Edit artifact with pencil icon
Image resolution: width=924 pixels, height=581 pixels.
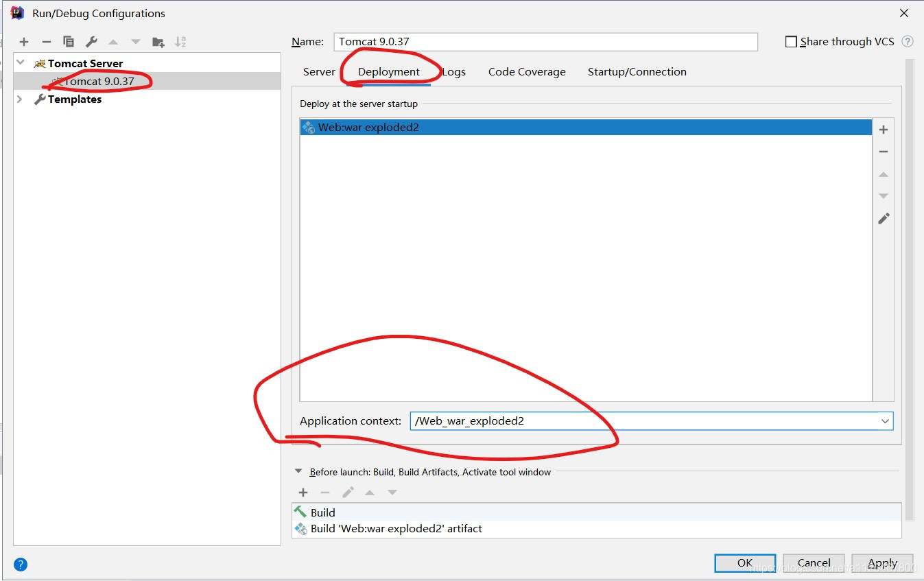(x=884, y=218)
